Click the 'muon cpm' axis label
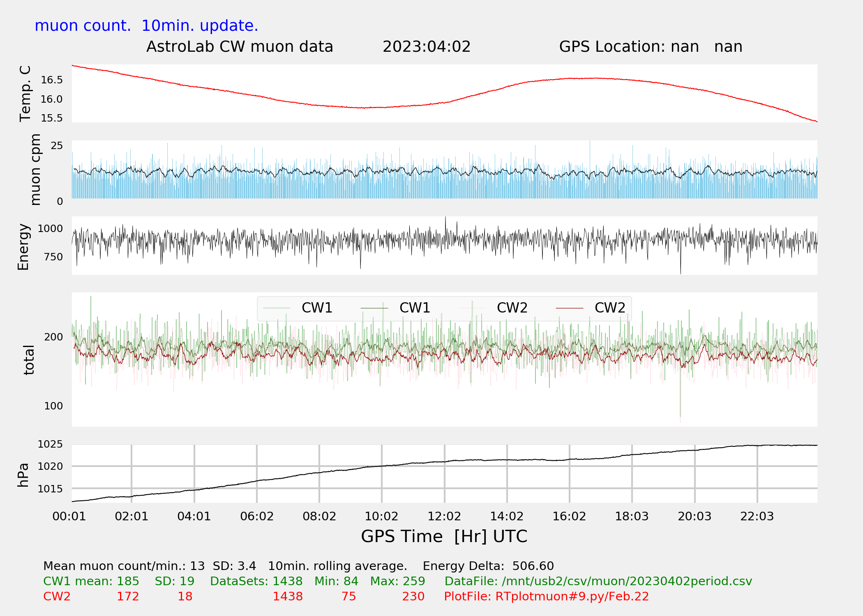The width and height of the screenshot is (863, 616). [36, 169]
